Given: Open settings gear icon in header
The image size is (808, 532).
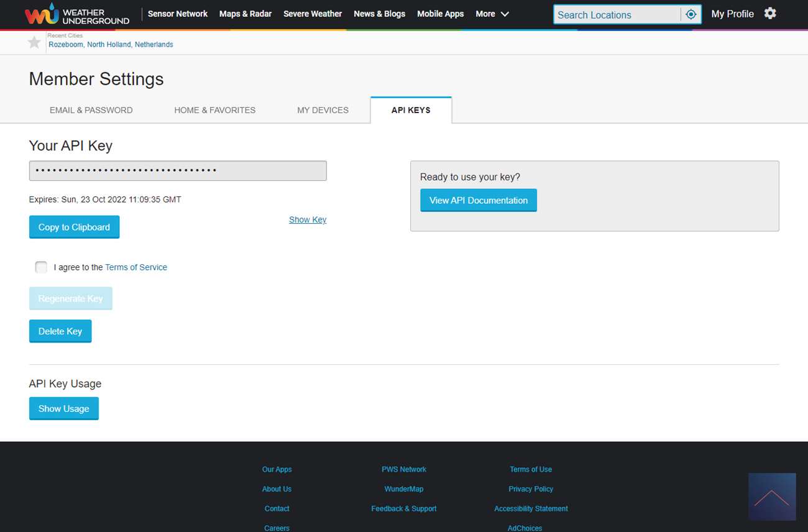Looking at the screenshot, I should [x=770, y=14].
